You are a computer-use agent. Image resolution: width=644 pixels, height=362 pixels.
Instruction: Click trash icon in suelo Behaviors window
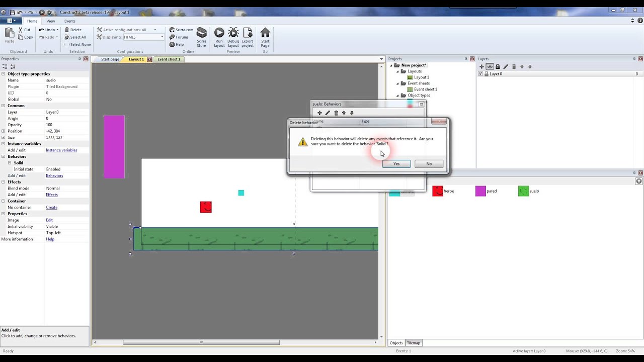point(336,113)
